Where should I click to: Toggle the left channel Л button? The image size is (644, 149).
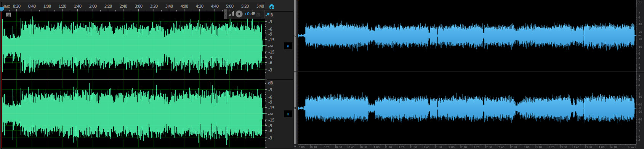288,46
